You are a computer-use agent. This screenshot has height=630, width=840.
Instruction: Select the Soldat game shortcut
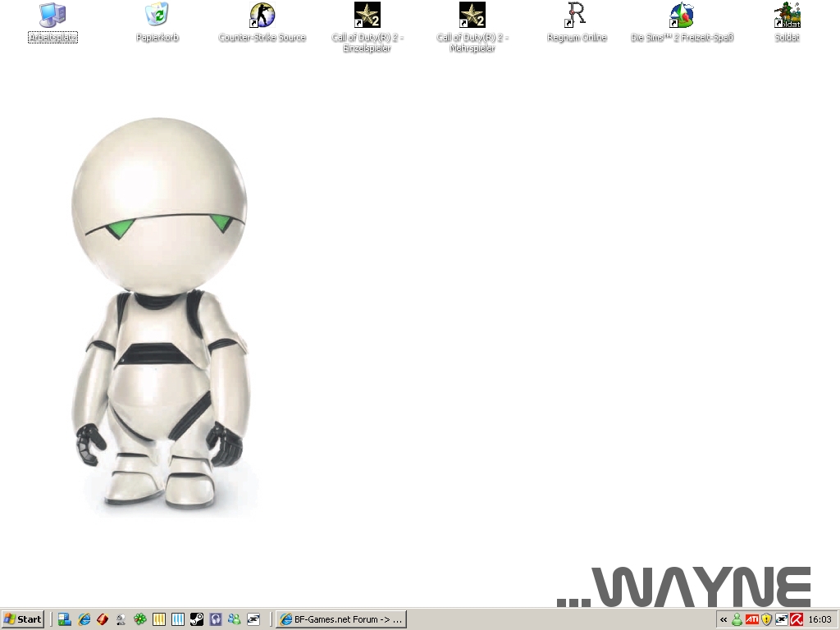787,16
